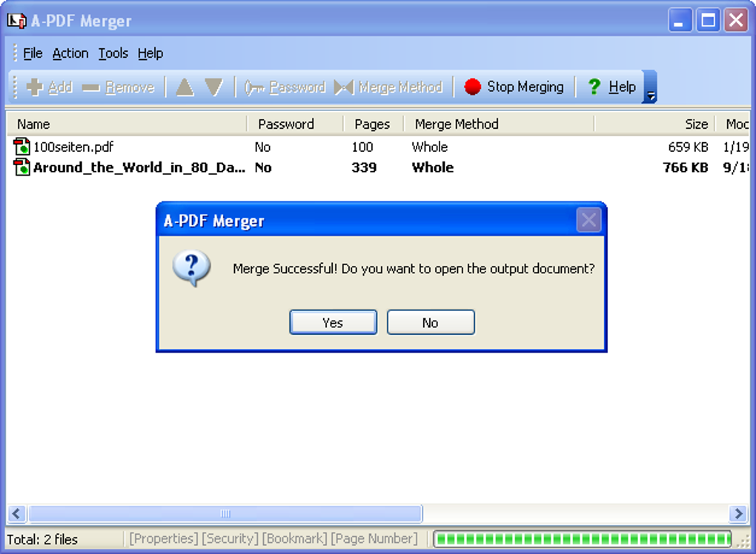
Task: Click the Merge Method toolbar button
Action: click(x=388, y=87)
